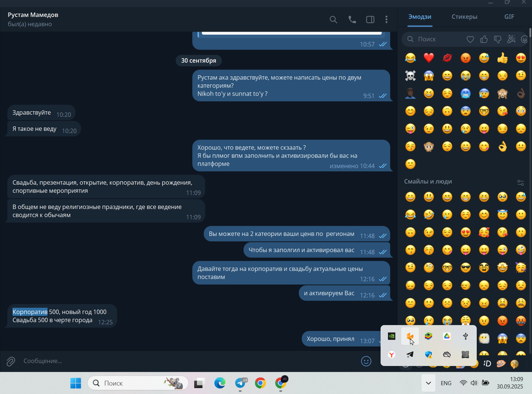Switch to the Стикеры tab
The height and width of the screenshot is (394, 532).
tap(464, 17)
